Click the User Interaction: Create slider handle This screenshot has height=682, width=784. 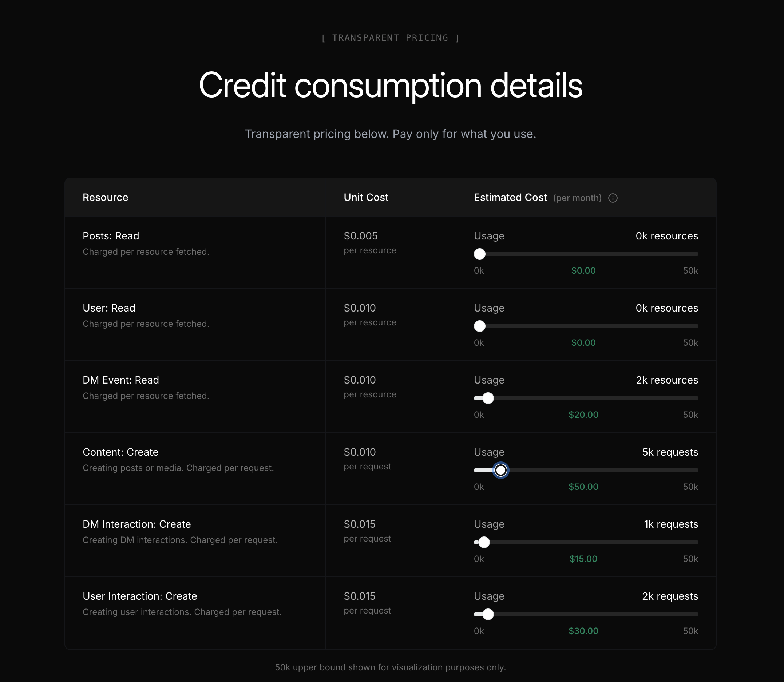pyautogui.click(x=488, y=614)
